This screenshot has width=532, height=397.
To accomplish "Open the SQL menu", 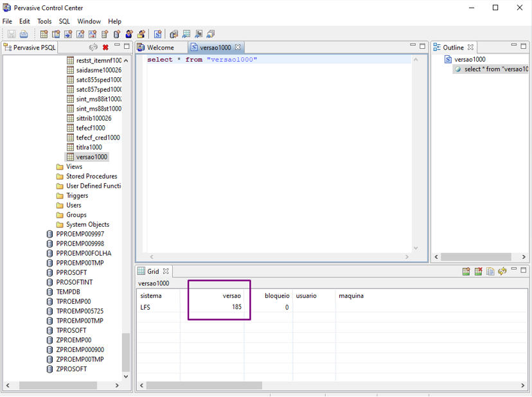I will click(64, 21).
